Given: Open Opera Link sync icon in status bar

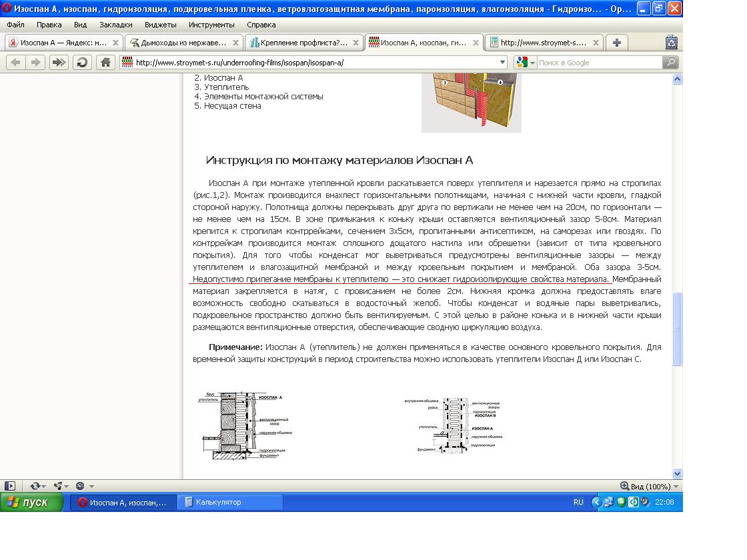Looking at the screenshot, I should 35,486.
